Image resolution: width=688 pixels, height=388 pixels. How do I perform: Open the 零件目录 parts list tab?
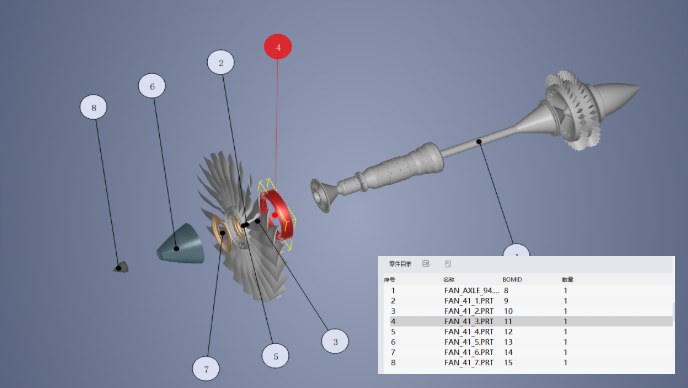(x=400, y=264)
